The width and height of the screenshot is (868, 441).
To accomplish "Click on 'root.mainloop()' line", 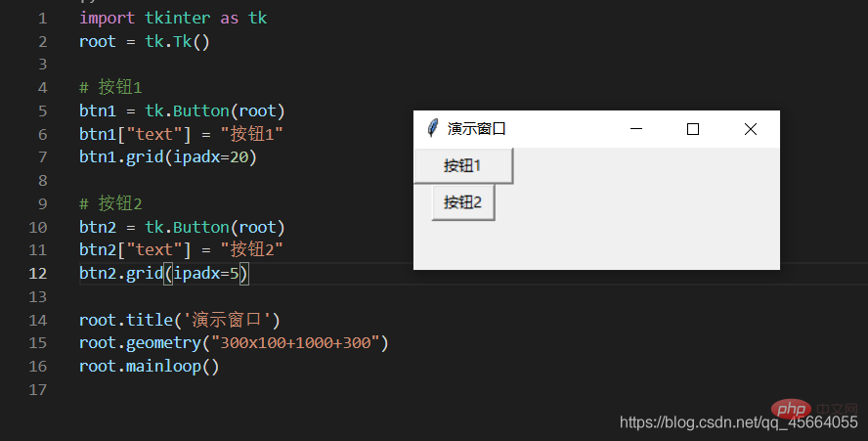I will tap(150, 367).
